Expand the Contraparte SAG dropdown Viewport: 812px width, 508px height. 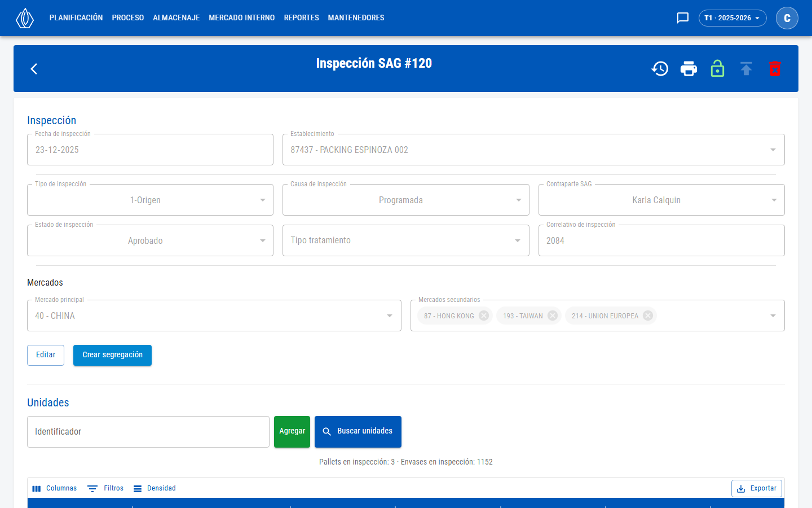click(x=661, y=200)
